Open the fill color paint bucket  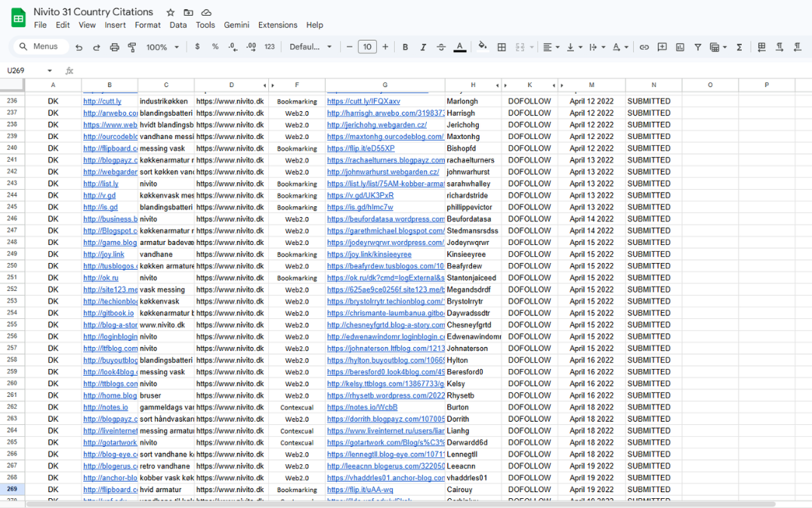(483, 47)
